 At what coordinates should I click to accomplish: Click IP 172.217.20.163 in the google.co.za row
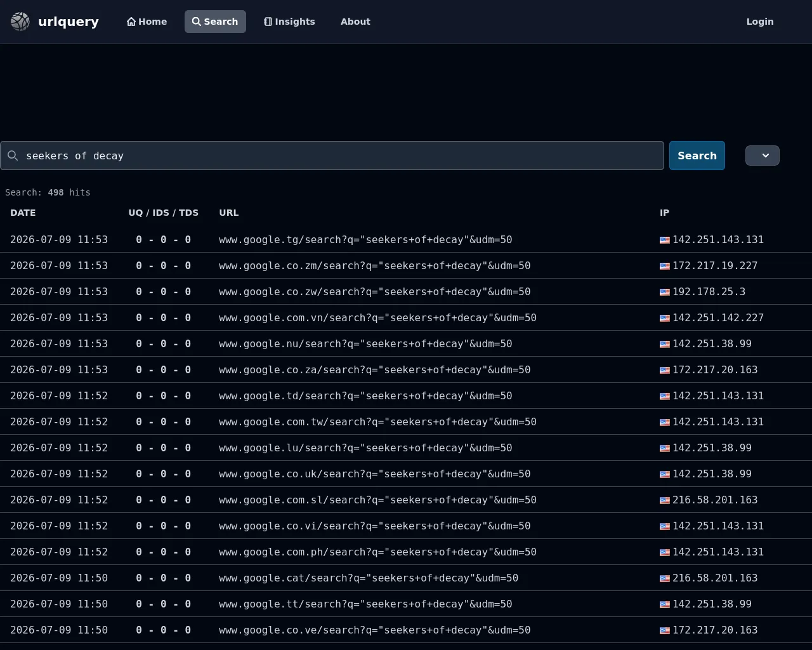pyautogui.click(x=715, y=370)
